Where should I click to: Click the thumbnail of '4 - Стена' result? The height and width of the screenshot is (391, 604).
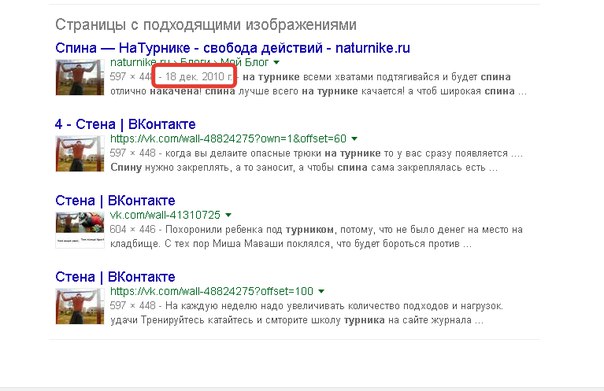(x=80, y=153)
